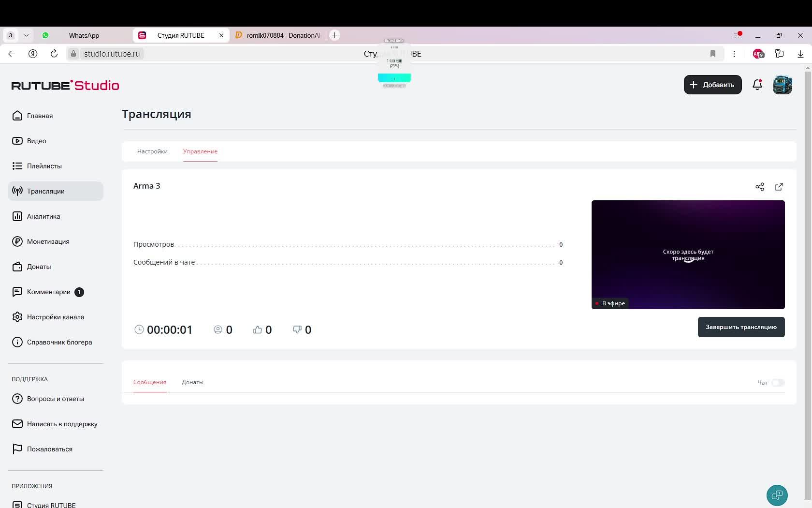Screen dimensions: 812x508
Task: Click the like counter icon
Action: click(258, 329)
